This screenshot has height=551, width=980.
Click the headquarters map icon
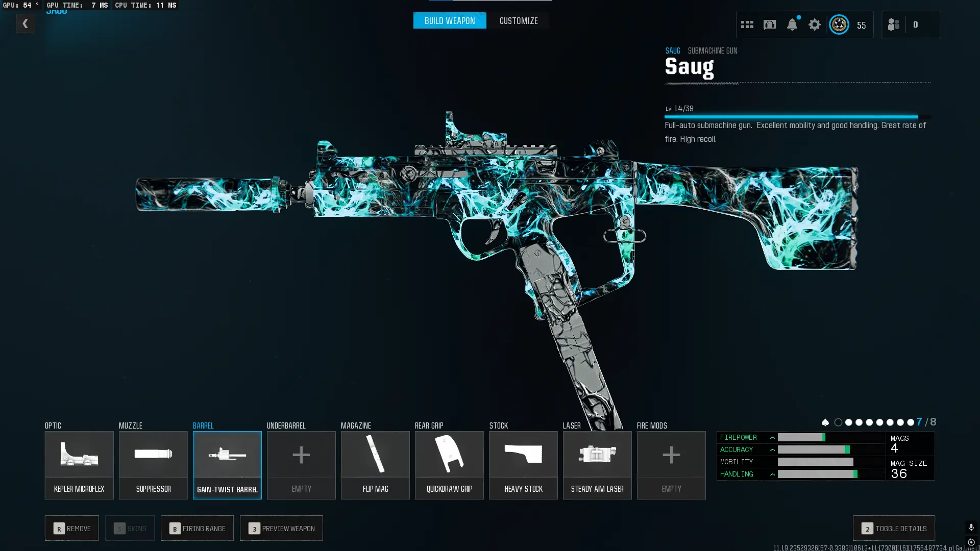click(769, 24)
